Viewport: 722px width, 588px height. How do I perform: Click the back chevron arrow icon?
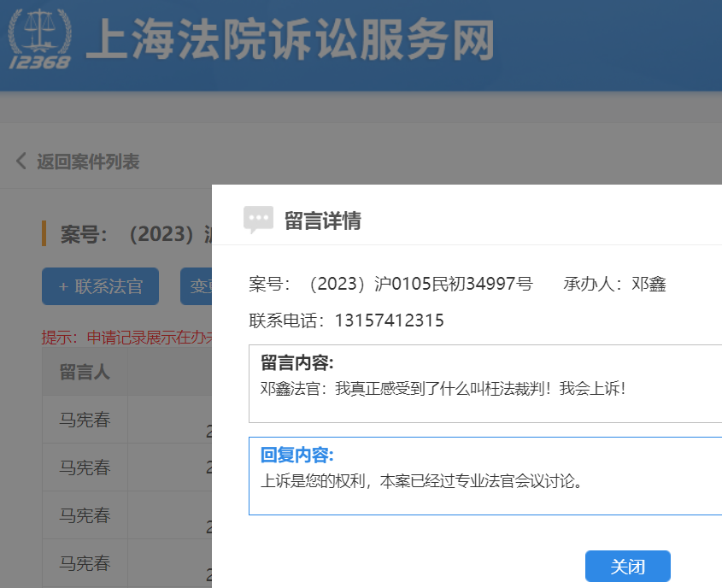point(21,161)
